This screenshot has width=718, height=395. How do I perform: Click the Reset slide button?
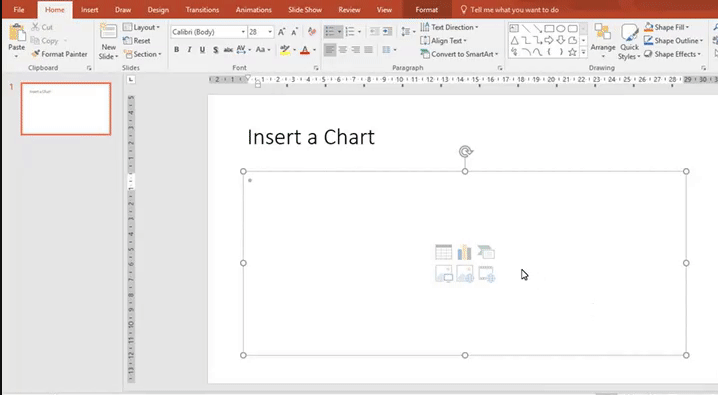pos(137,41)
